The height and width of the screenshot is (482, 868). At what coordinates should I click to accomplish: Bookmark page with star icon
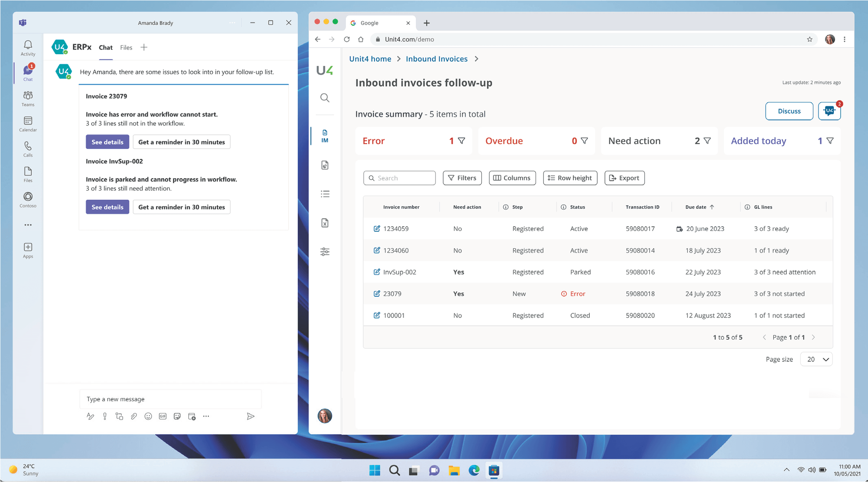click(x=809, y=39)
